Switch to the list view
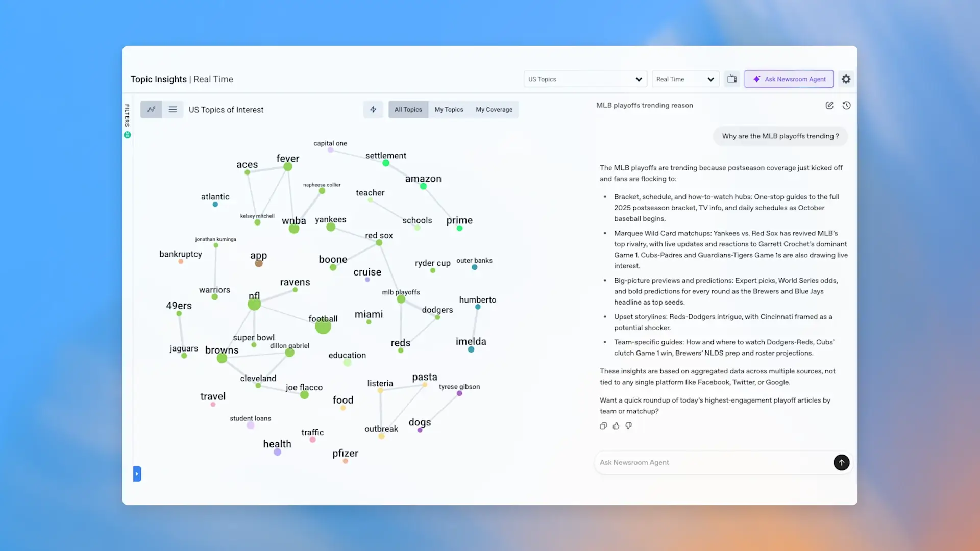Image resolution: width=980 pixels, height=551 pixels. pyautogui.click(x=173, y=109)
